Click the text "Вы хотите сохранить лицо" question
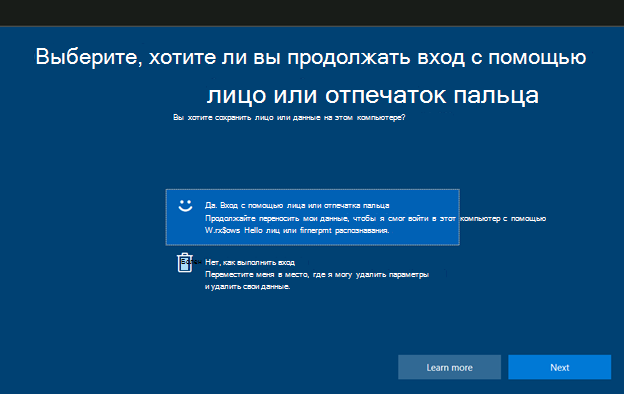The width and height of the screenshot is (624, 394). 289,117
